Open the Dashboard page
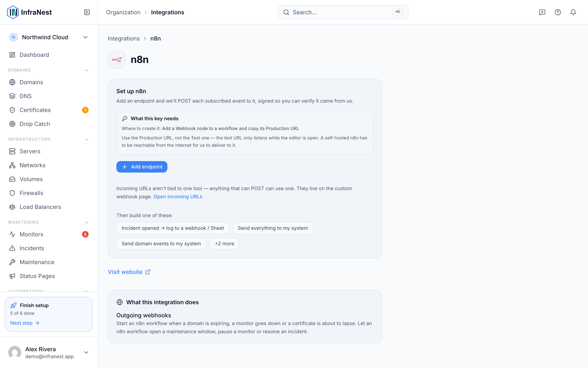Screen dimensions: 588x368 49,55
